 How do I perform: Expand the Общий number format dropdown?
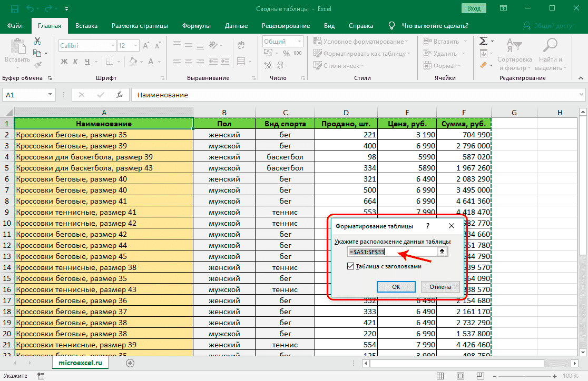click(x=299, y=42)
